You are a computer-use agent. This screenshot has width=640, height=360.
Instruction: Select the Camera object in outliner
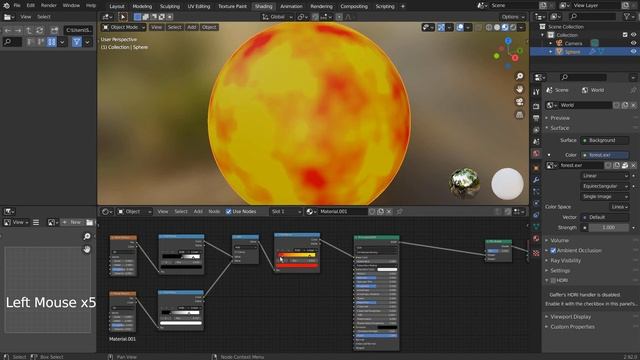[573, 43]
